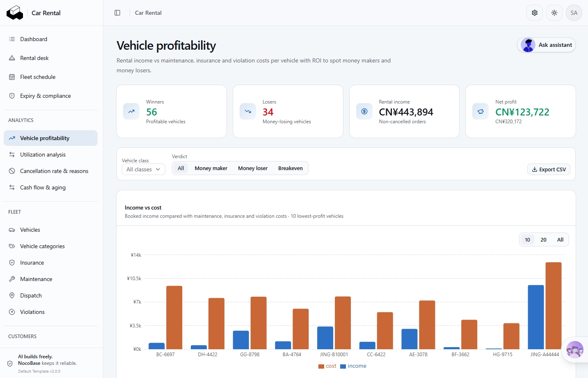
Task: Click the Vehicles car icon
Action: [x=12, y=230]
